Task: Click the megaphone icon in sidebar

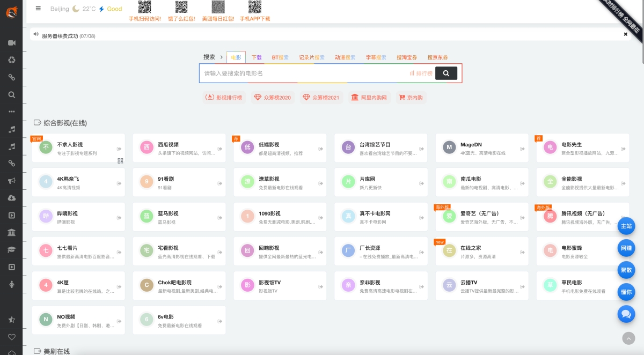Action: point(11,181)
